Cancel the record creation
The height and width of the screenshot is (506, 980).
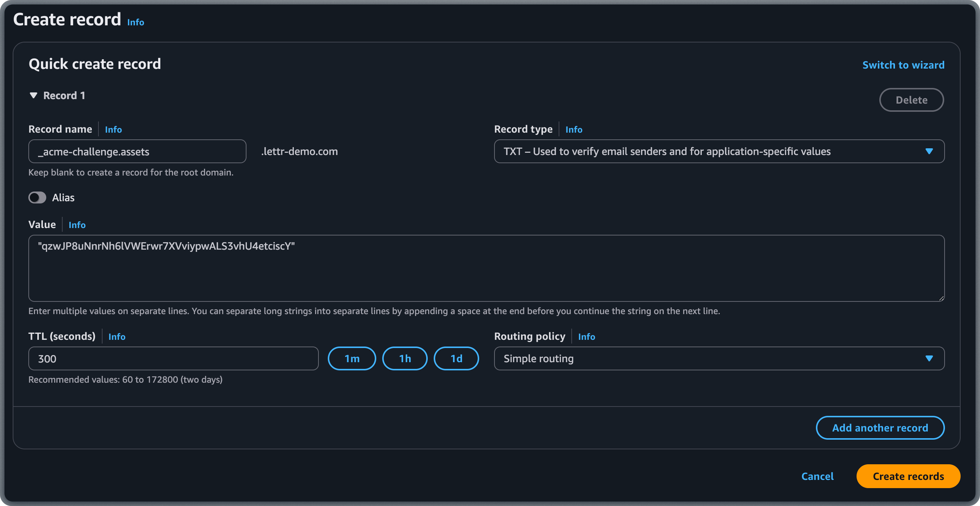(817, 476)
